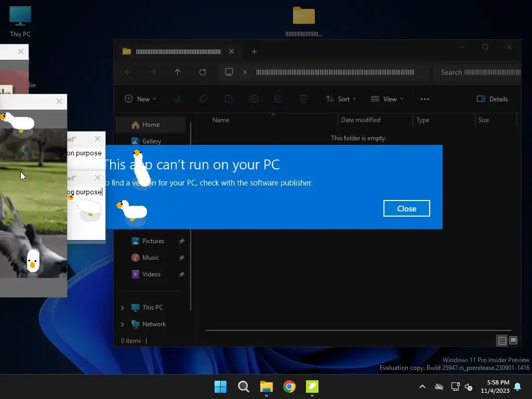The height and width of the screenshot is (399, 532).
Task: Refresh the current folder
Action: [203, 72]
